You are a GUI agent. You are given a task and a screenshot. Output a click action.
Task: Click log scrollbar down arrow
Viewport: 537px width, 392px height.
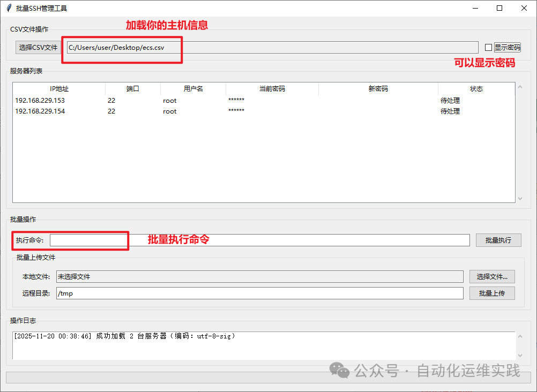click(520, 356)
